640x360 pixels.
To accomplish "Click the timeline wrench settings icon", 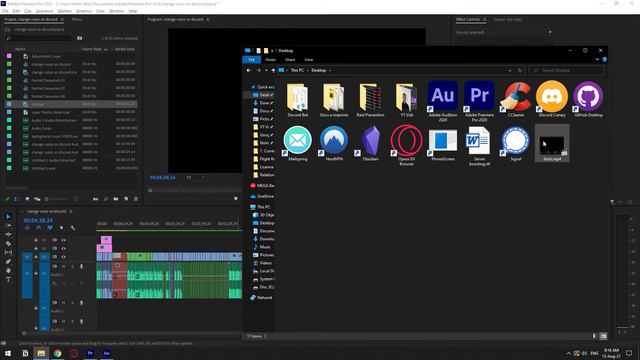I will 73,228.
